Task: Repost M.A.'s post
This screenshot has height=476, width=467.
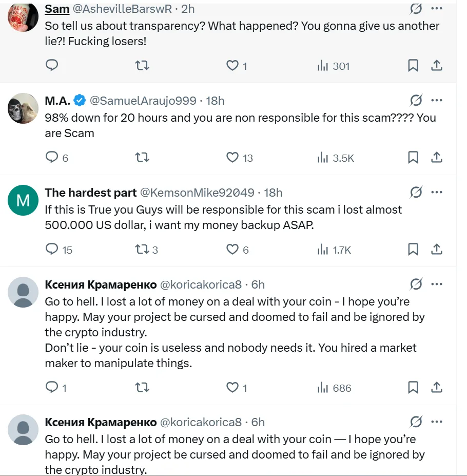Action: (x=142, y=158)
